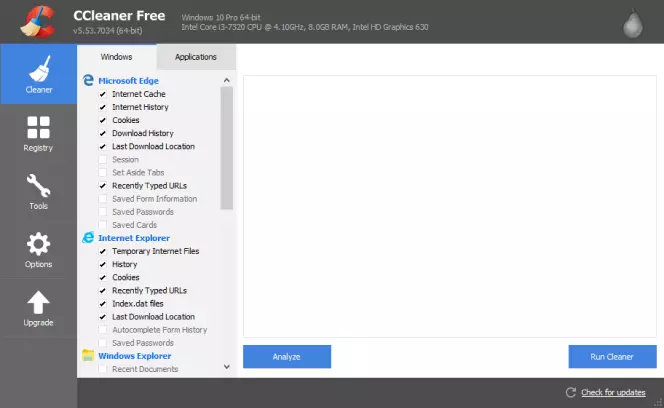Select the Windows Explorer group heading
Viewport: 664px width, 408px height.
[135, 356]
